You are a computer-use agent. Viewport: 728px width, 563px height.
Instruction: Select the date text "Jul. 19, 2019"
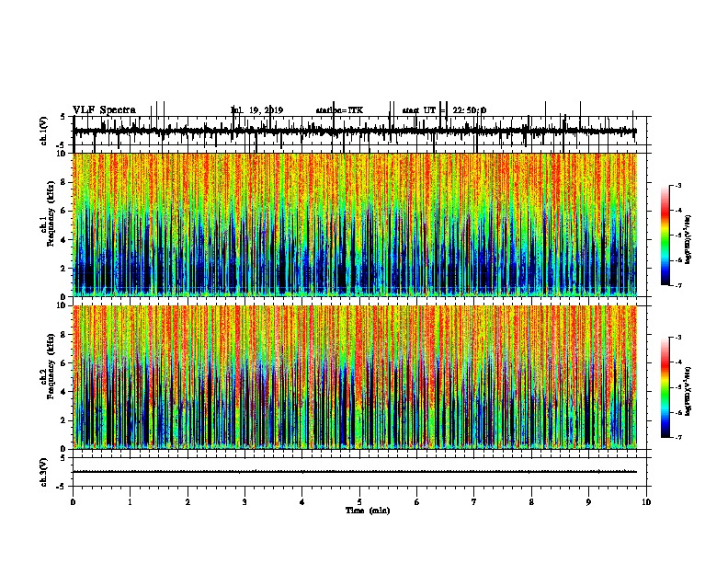coord(256,110)
